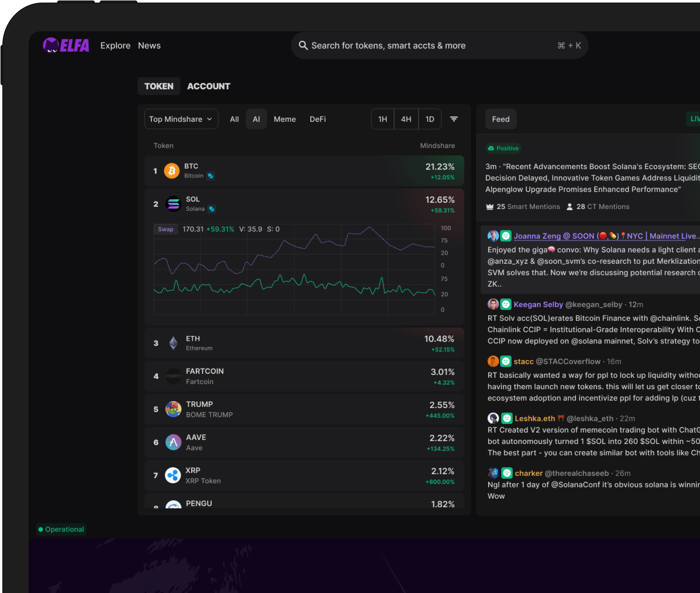Click the green Operational status dot
The height and width of the screenshot is (593, 700).
pos(41,529)
